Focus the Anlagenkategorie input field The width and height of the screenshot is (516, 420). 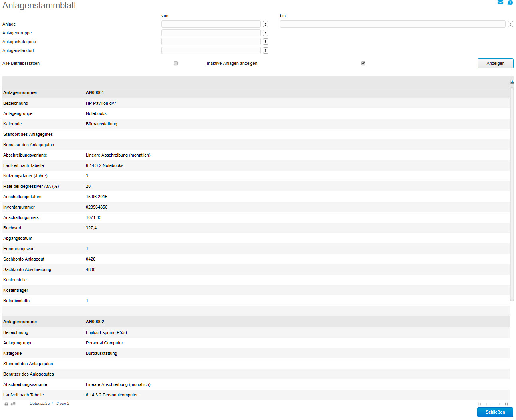point(211,42)
